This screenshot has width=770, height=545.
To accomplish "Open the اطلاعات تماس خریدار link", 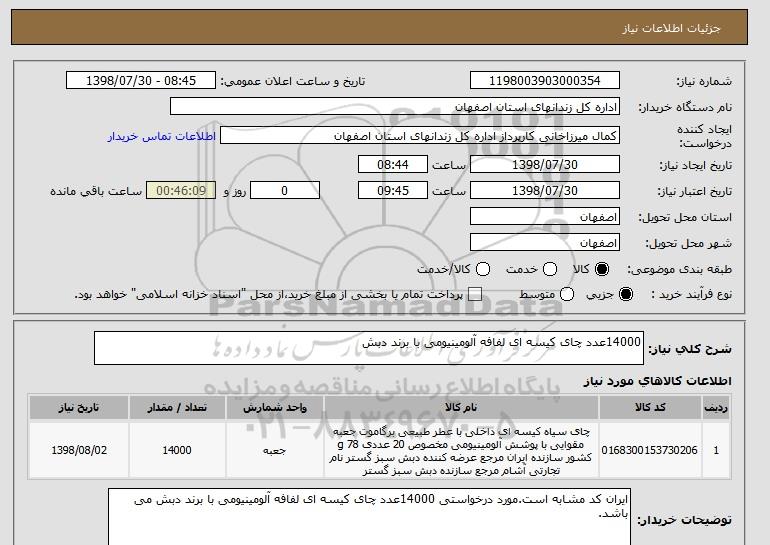I will (x=162, y=136).
